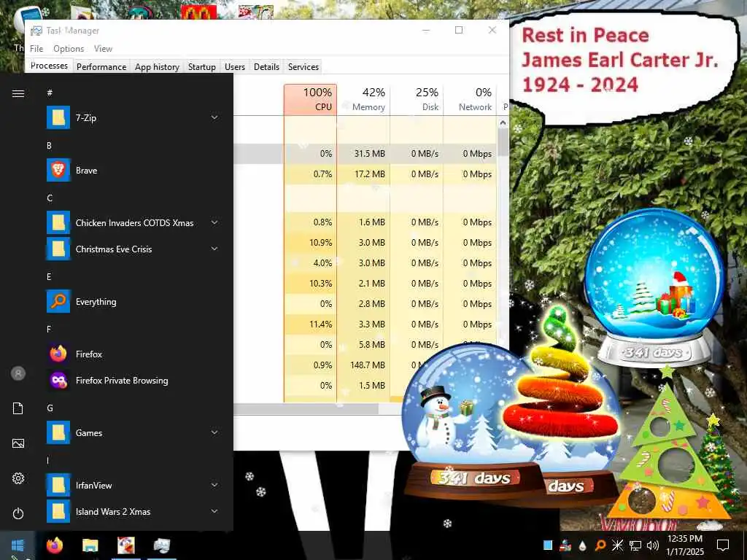Open the Options menu in Task Manager

69,49
